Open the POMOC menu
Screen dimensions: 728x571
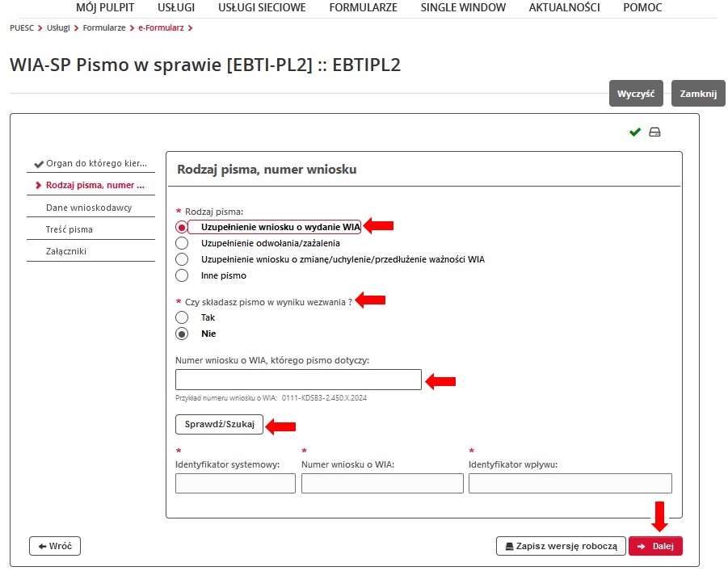[x=642, y=8]
